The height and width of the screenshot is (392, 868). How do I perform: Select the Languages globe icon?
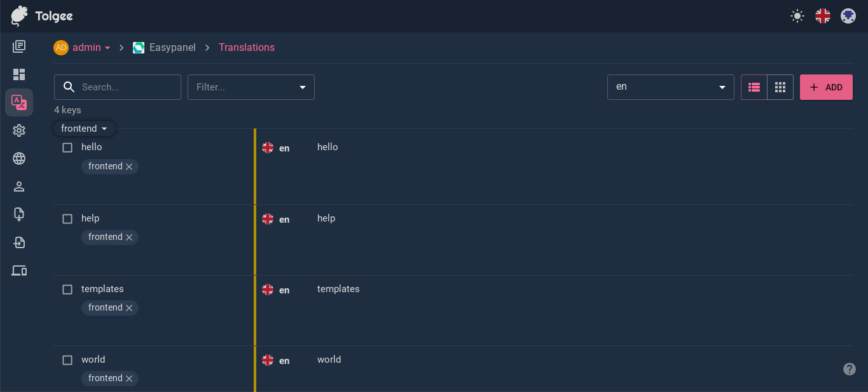[x=19, y=158]
